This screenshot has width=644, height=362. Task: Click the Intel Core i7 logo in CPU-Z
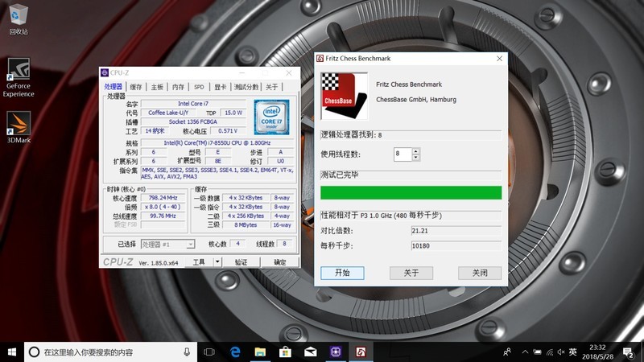(271, 117)
